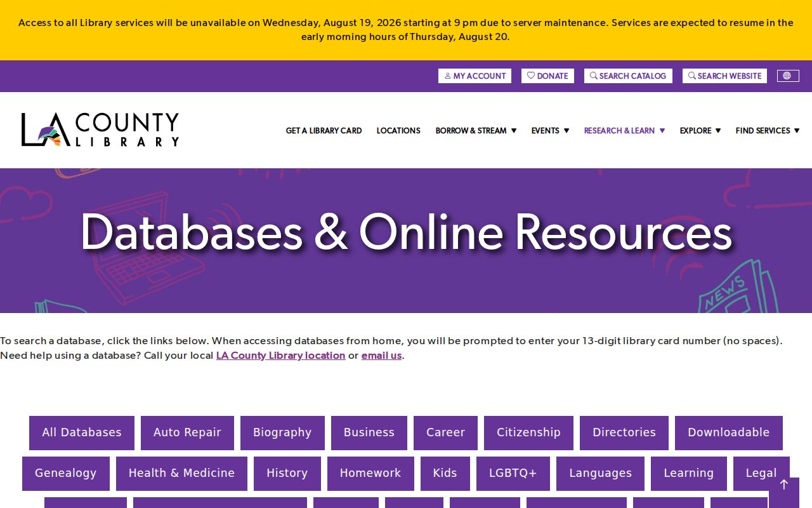812x508 pixels.
Task: Expand the Find Services dropdown
Action: click(768, 130)
